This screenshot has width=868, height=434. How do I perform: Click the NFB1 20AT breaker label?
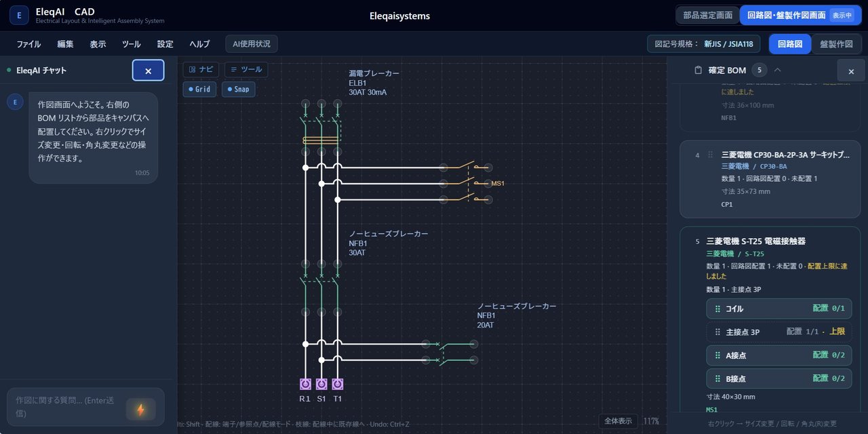point(517,316)
